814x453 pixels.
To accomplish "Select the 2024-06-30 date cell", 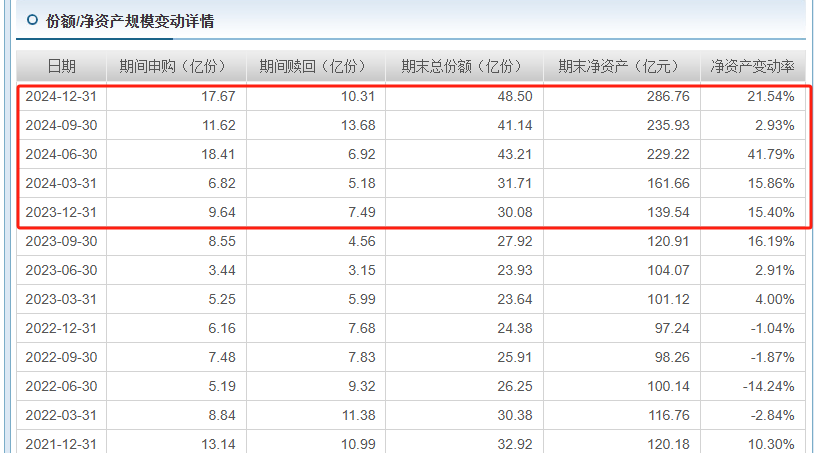I will [62, 154].
